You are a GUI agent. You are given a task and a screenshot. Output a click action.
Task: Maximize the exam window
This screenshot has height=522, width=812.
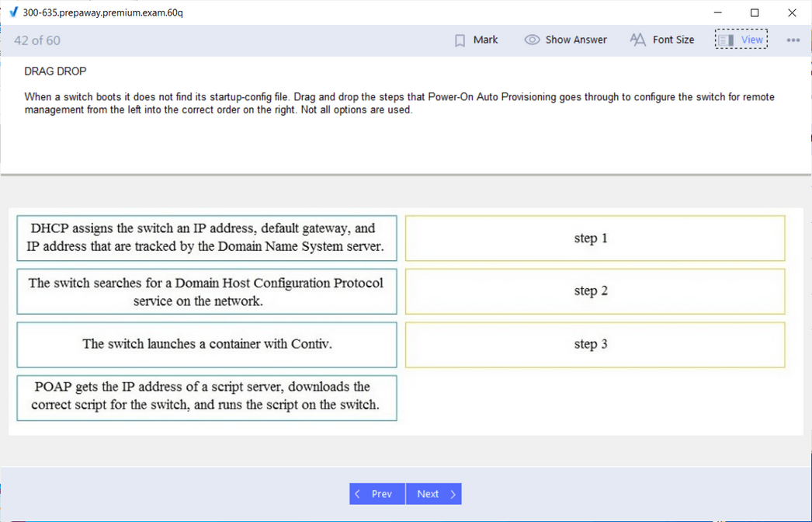coord(755,12)
